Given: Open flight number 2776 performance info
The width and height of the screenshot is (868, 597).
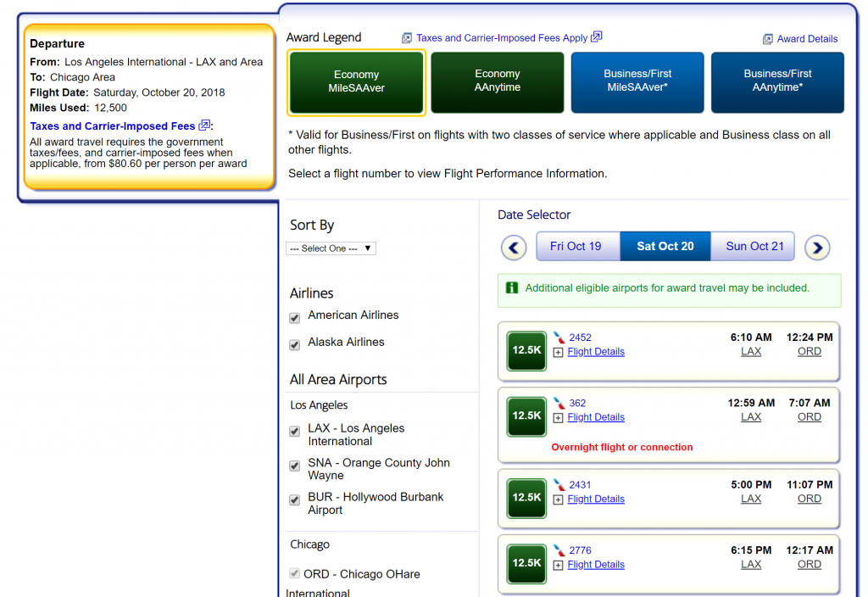Looking at the screenshot, I should click(580, 550).
